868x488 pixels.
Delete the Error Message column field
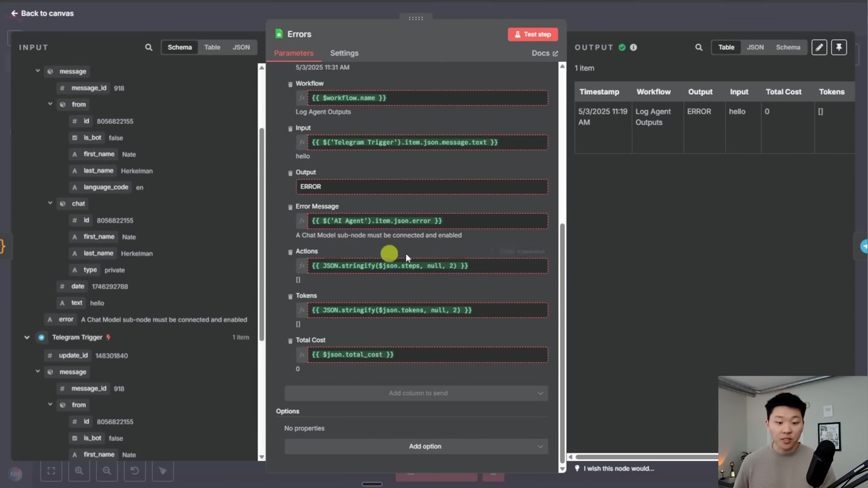[290, 207]
